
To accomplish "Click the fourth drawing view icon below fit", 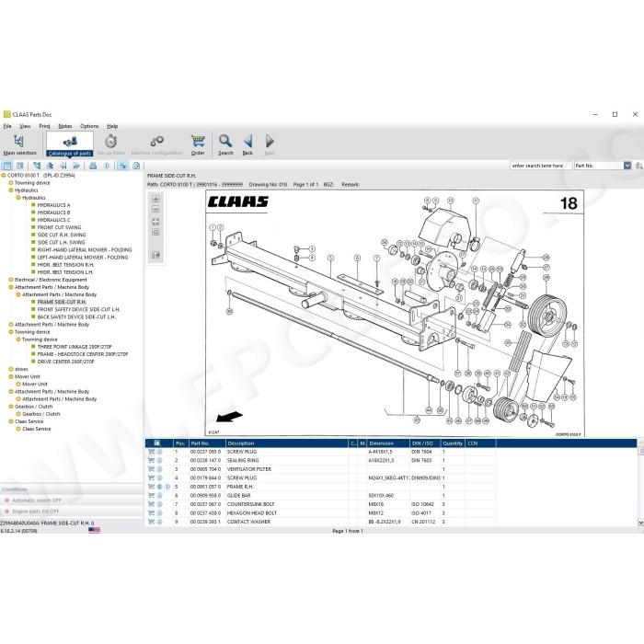I will pyautogui.click(x=155, y=233).
